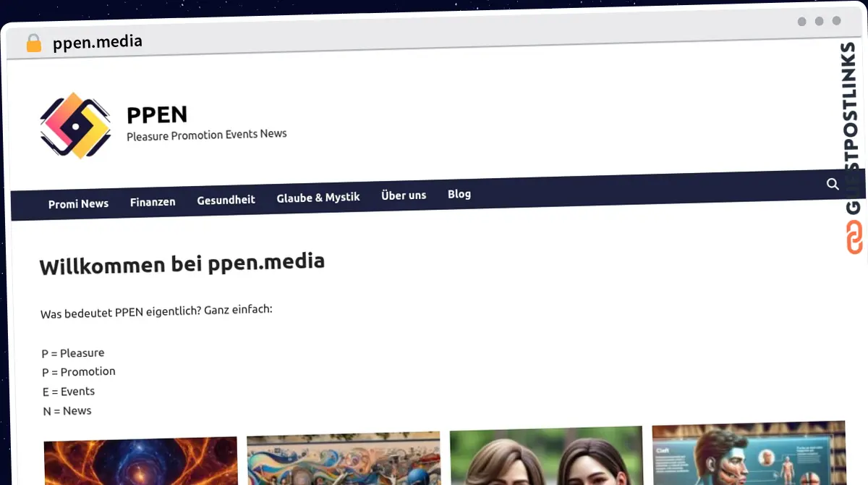
Task: Click the Pleasure Promotion Events News tagline
Action: point(207,135)
